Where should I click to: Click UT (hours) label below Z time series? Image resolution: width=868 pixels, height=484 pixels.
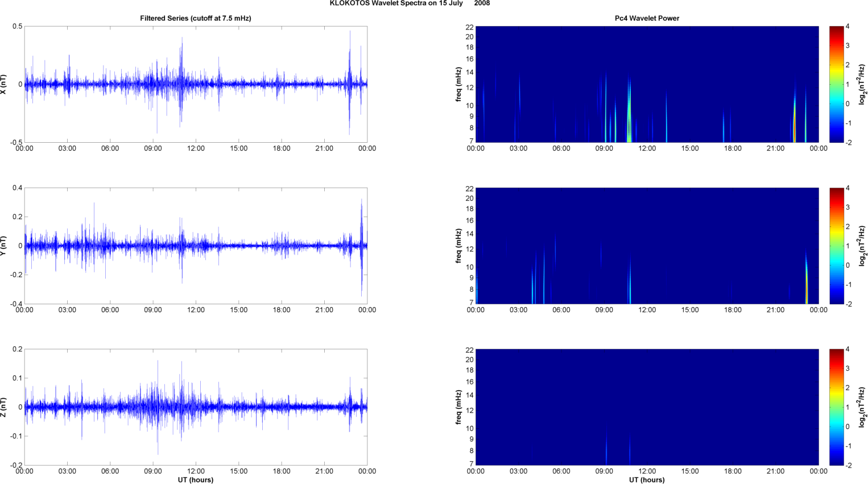pos(196,480)
